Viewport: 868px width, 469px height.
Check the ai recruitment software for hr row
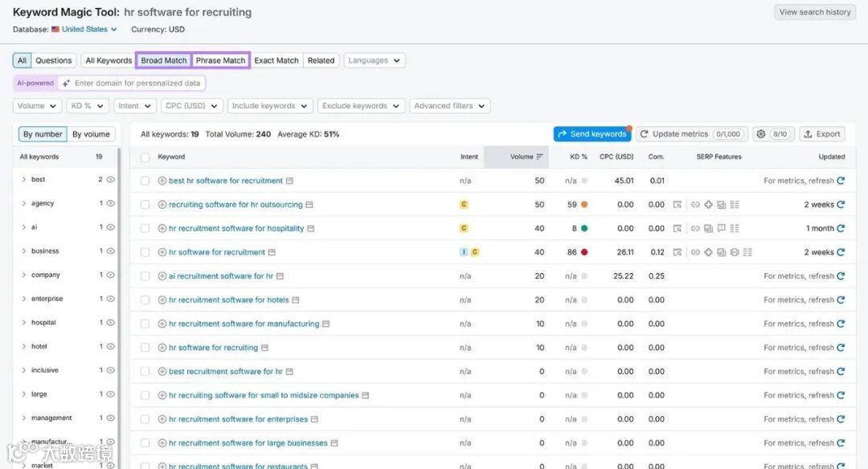pyautogui.click(x=145, y=275)
